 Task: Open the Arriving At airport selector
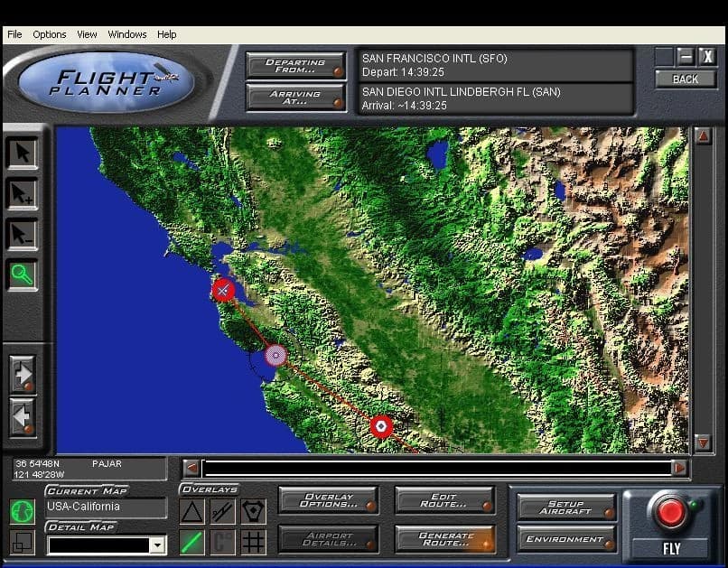tap(295, 97)
